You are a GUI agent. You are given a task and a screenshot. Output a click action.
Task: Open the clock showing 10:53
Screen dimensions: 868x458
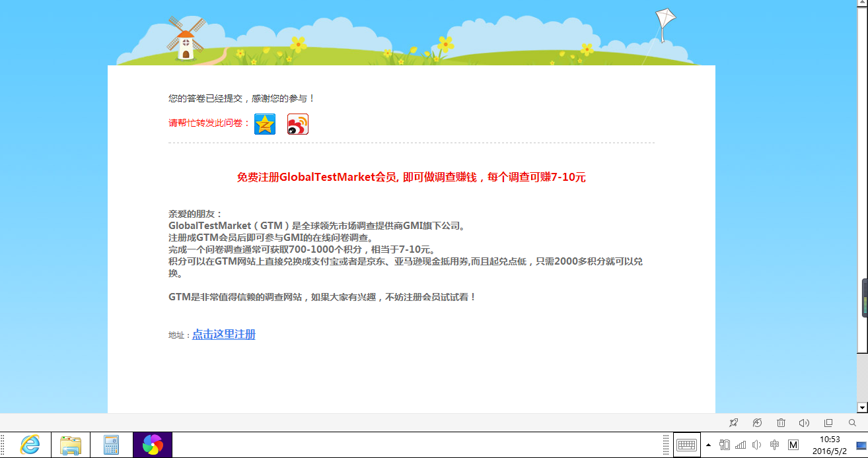[830, 445]
